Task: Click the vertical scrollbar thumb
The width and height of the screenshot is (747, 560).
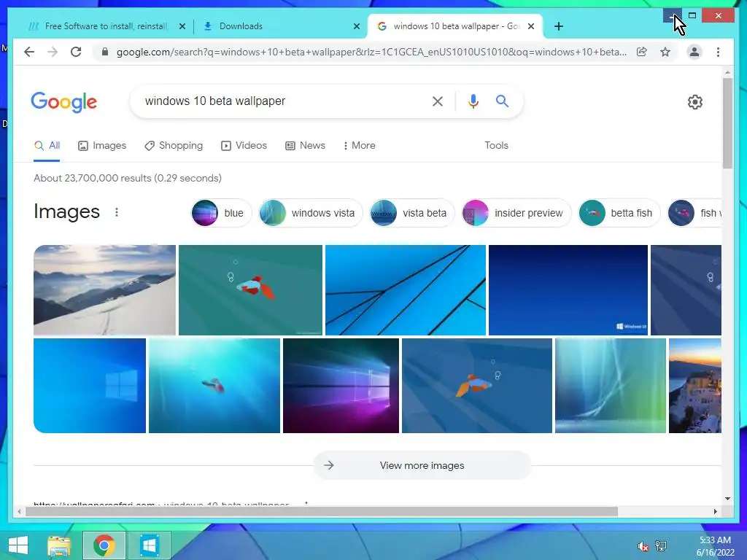Action: [x=727, y=122]
